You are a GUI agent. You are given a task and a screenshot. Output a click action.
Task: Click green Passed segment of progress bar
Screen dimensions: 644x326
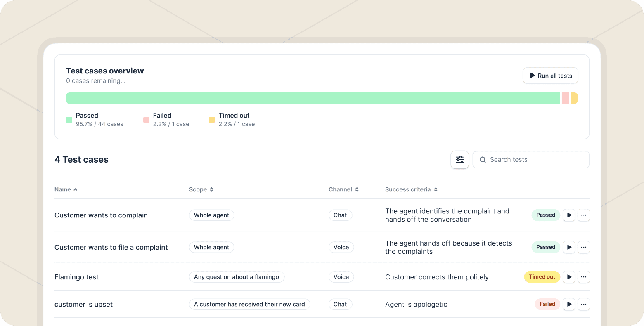313,98
